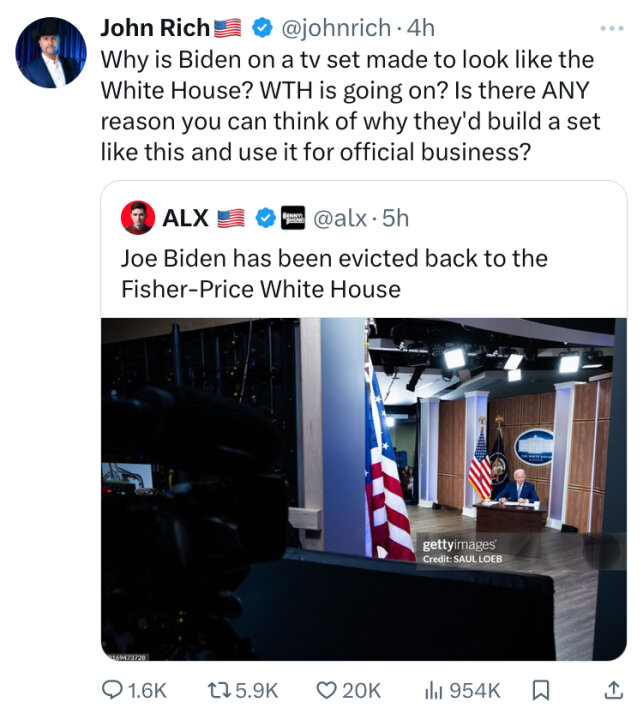Open ALX's small profile avatar
Image resolution: width=643 pixels, height=720 pixels.
(x=137, y=217)
